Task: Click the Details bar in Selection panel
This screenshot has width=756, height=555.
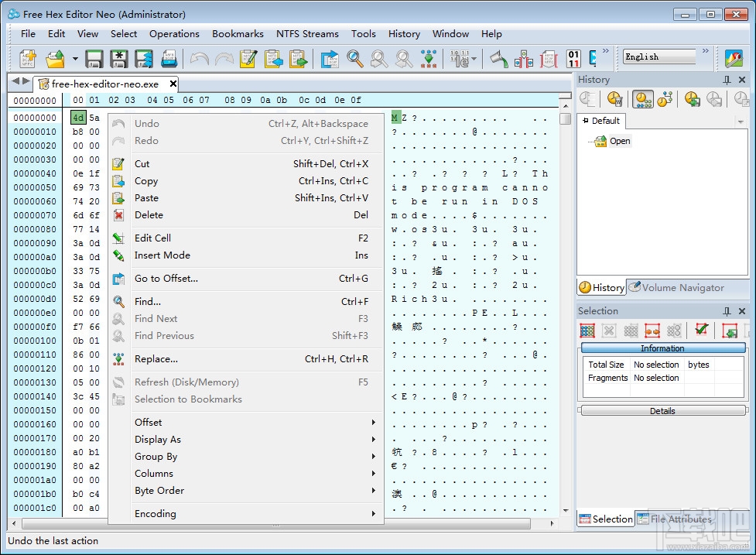Action: pos(662,411)
